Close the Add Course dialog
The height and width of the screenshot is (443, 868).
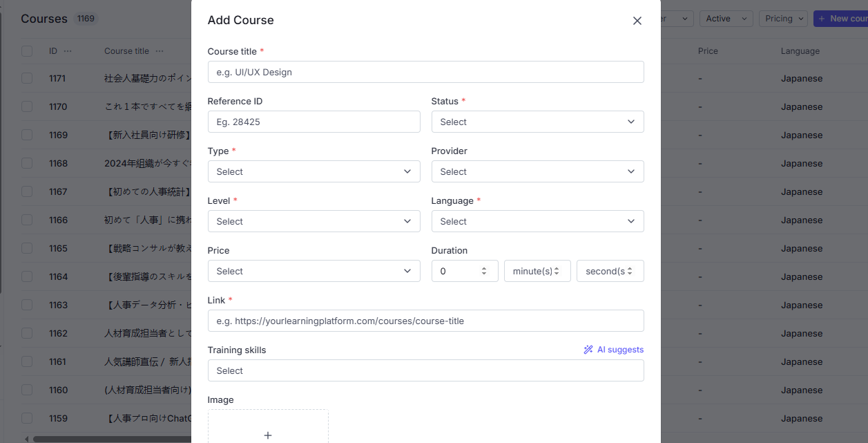(637, 21)
